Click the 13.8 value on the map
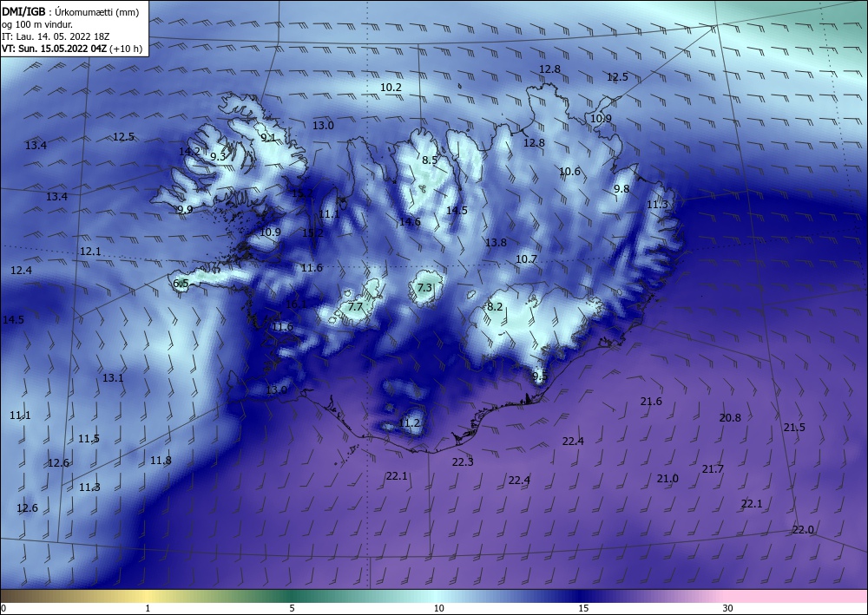The height and width of the screenshot is (615, 868). tap(496, 242)
